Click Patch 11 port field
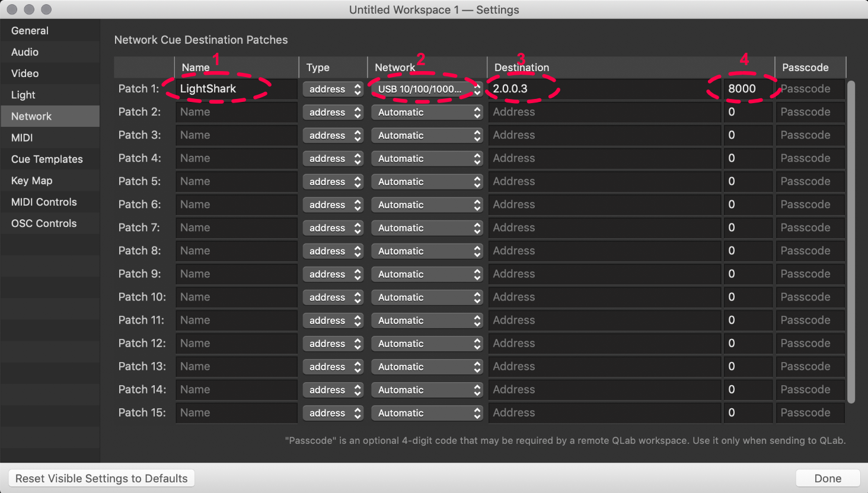Viewport: 868px width, 493px height. click(748, 320)
